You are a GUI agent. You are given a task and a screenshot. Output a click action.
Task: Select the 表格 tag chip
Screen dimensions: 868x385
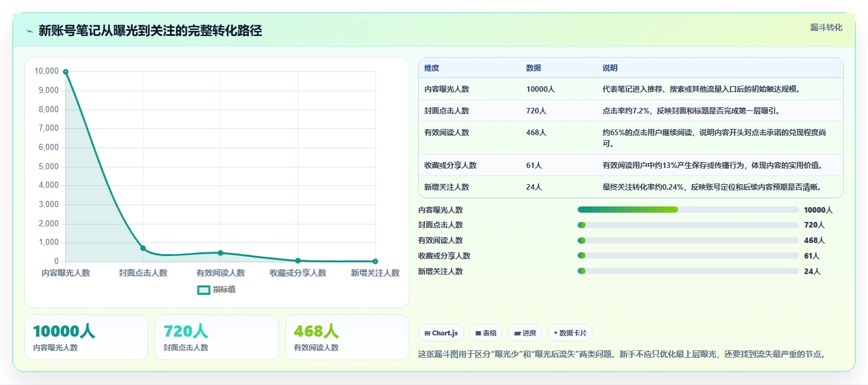point(486,333)
